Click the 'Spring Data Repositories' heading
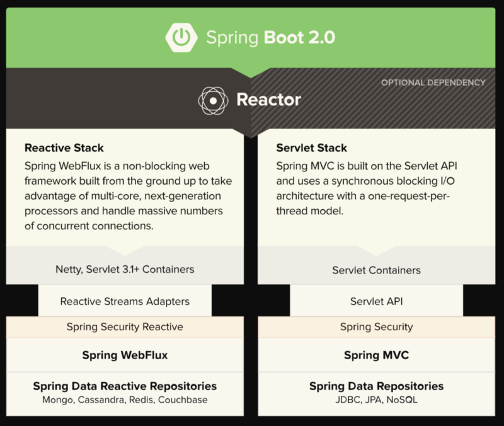Viewport: 504px width, 426px height. tap(376, 386)
